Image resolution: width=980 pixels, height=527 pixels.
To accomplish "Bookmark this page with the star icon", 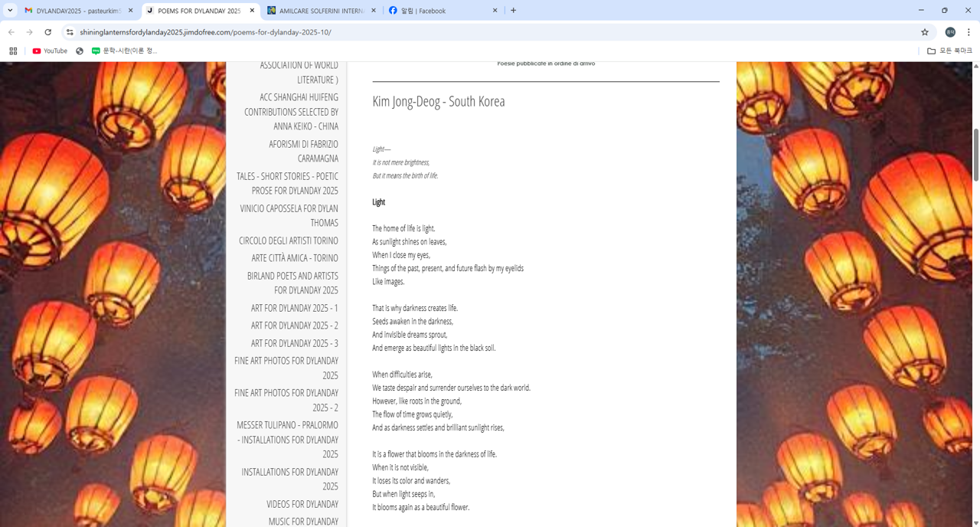I will pyautogui.click(x=925, y=32).
